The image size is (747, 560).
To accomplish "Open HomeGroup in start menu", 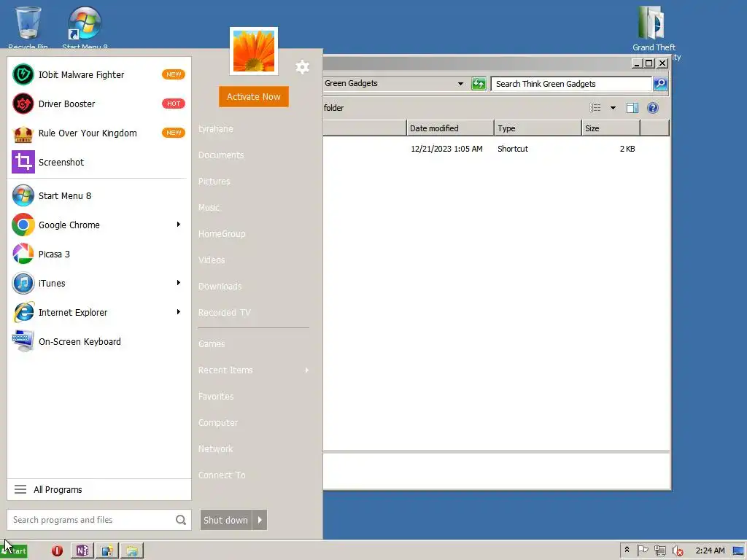I will click(x=222, y=234).
